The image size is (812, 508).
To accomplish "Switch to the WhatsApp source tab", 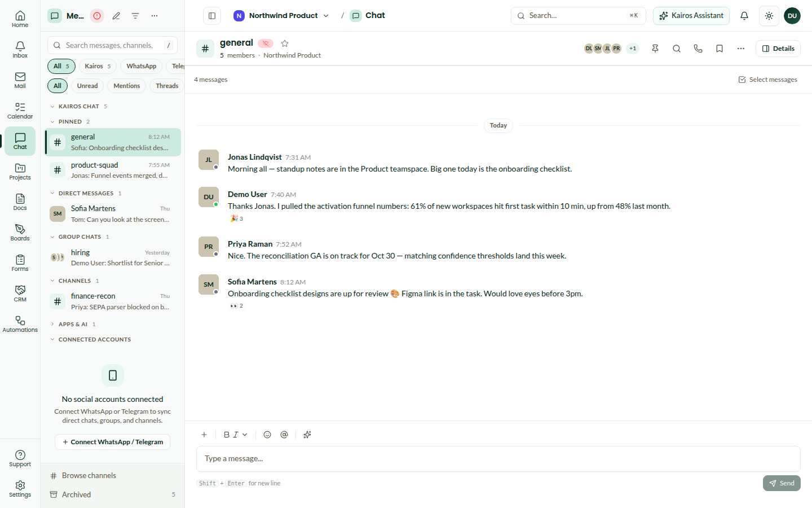I will point(142,66).
